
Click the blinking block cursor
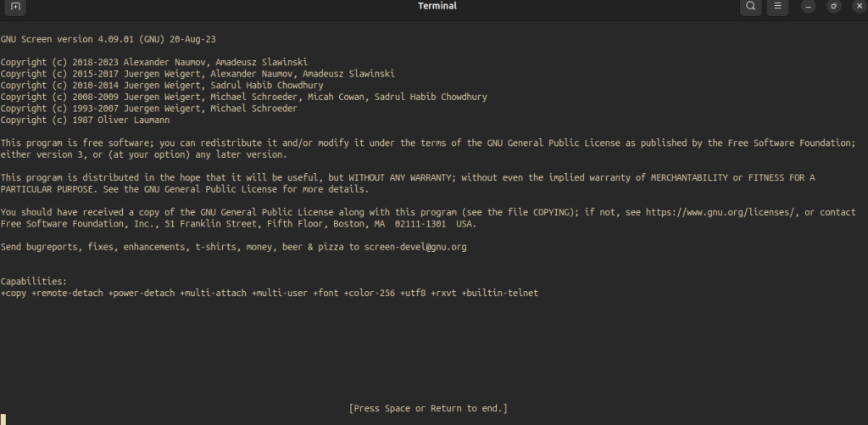(3, 419)
